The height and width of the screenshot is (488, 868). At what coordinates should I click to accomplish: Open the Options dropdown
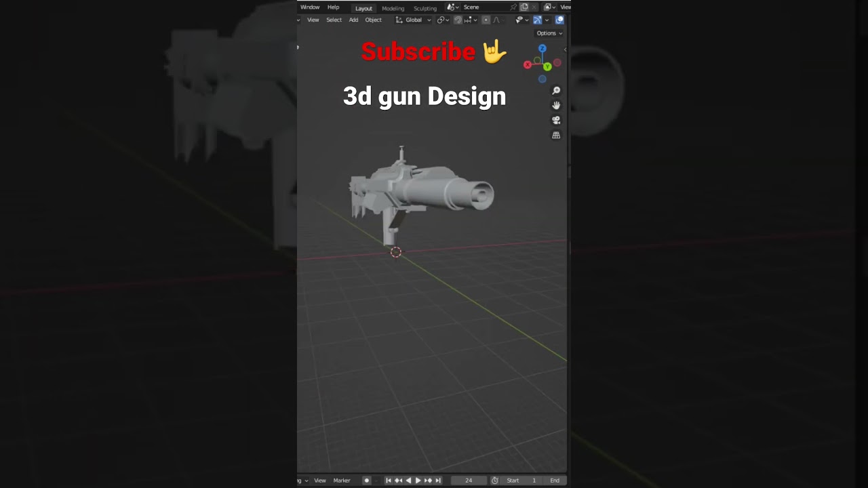coord(549,33)
